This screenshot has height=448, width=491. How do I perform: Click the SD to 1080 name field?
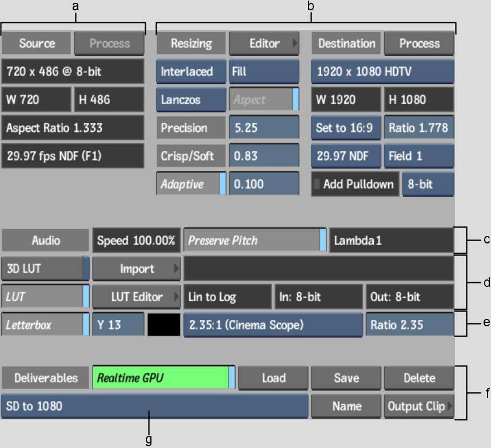154,406
